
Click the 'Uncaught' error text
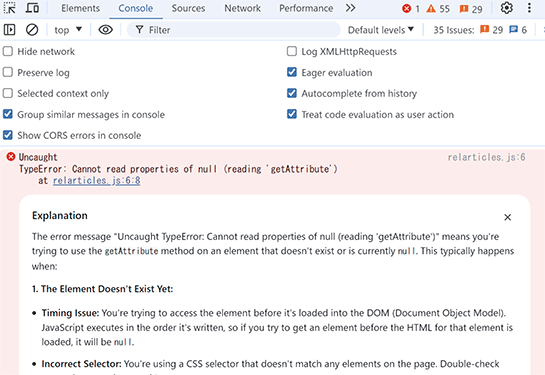click(38, 157)
